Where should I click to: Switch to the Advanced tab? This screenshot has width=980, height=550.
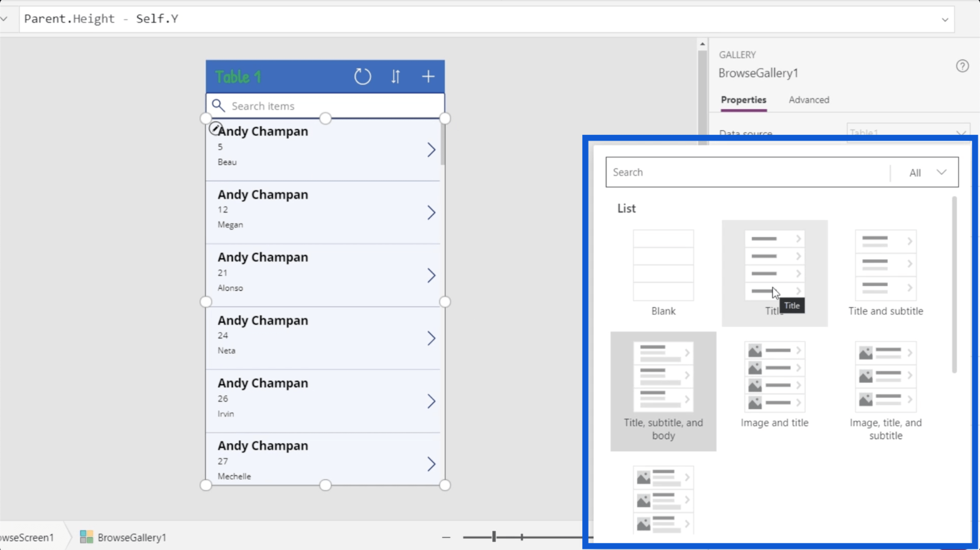click(x=808, y=100)
